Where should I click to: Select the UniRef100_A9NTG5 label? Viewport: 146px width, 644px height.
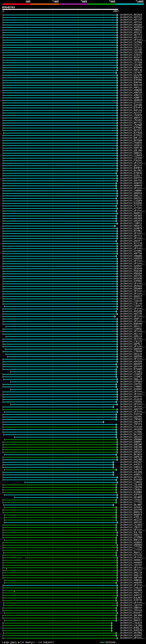(131, 93)
